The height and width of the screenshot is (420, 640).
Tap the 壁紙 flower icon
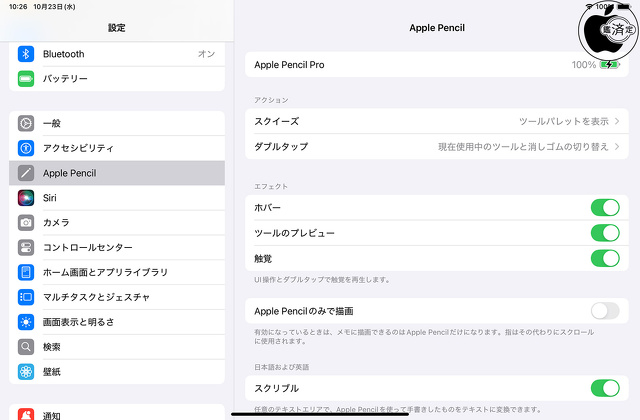pos(26,372)
